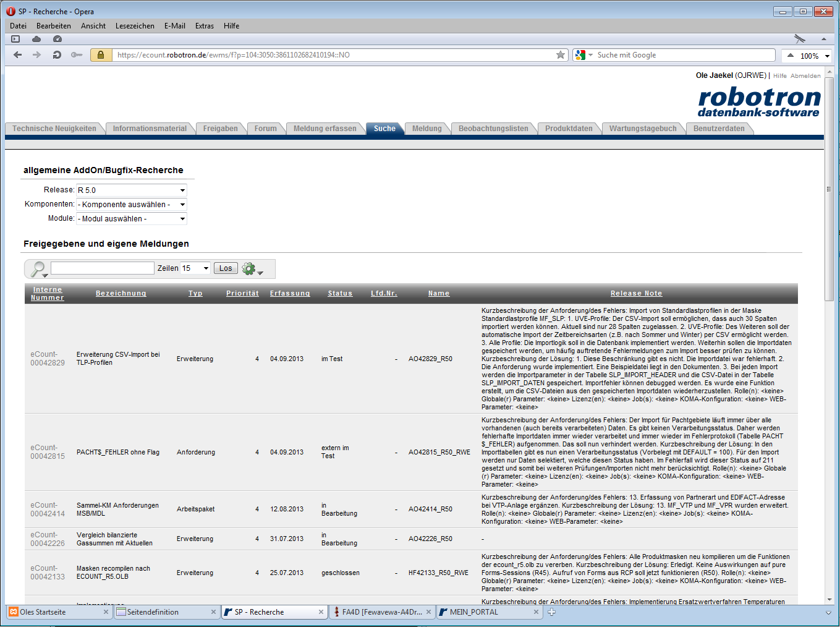840x627 pixels.
Task: Switch to Technische Neuigkeiten tab
Action: click(x=54, y=129)
